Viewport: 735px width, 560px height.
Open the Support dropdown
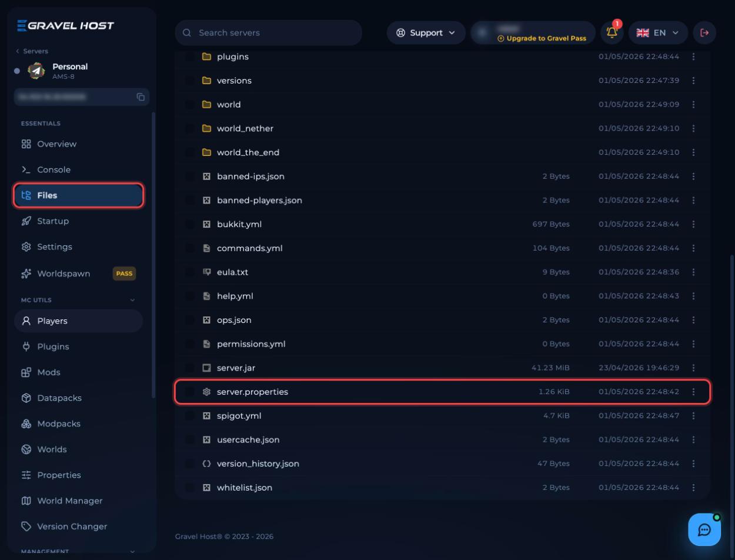(426, 32)
